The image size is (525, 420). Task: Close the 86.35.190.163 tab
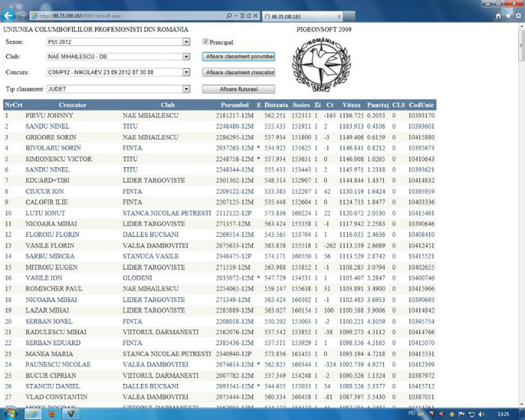point(339,16)
